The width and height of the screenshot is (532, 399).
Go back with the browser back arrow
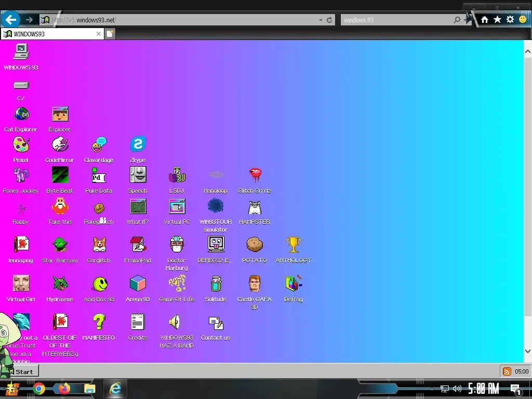[11, 20]
